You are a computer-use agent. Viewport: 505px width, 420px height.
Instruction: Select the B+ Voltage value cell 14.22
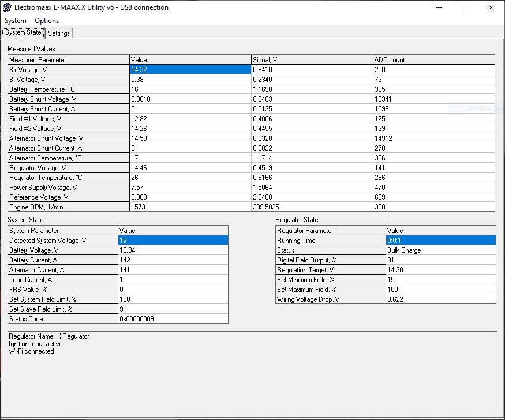[190, 70]
